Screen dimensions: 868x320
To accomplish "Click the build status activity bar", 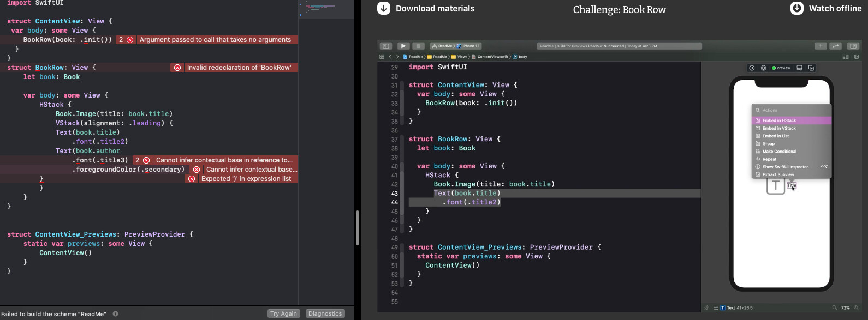I will (x=619, y=46).
